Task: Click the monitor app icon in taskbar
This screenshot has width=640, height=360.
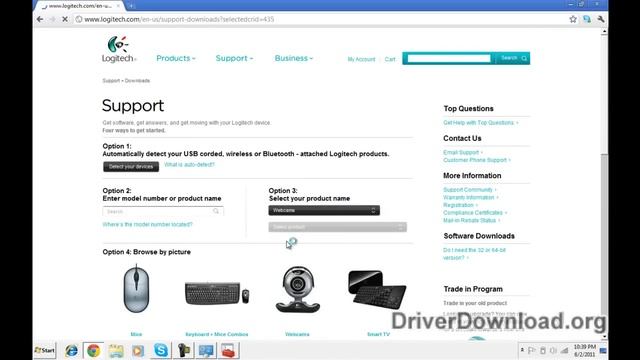Action: pos(206,351)
